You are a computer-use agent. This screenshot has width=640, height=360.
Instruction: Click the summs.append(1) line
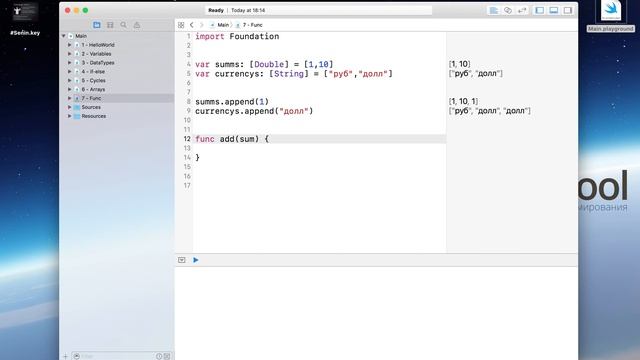click(232, 102)
